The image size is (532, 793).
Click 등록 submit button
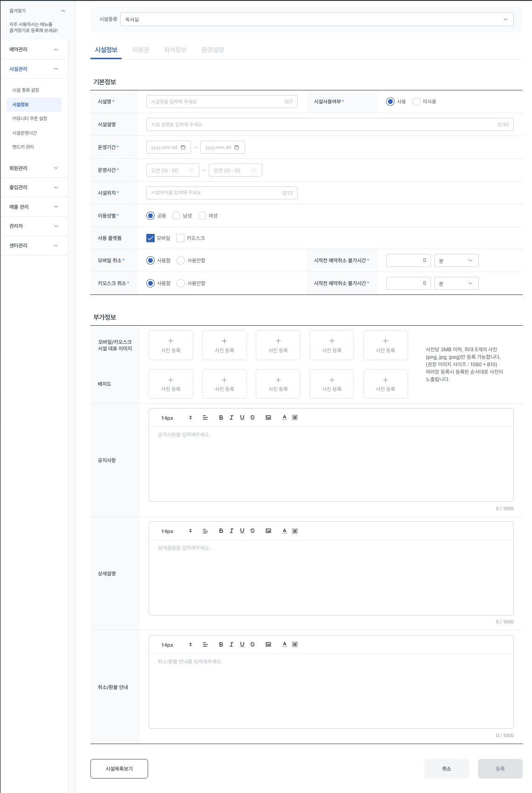click(x=500, y=769)
